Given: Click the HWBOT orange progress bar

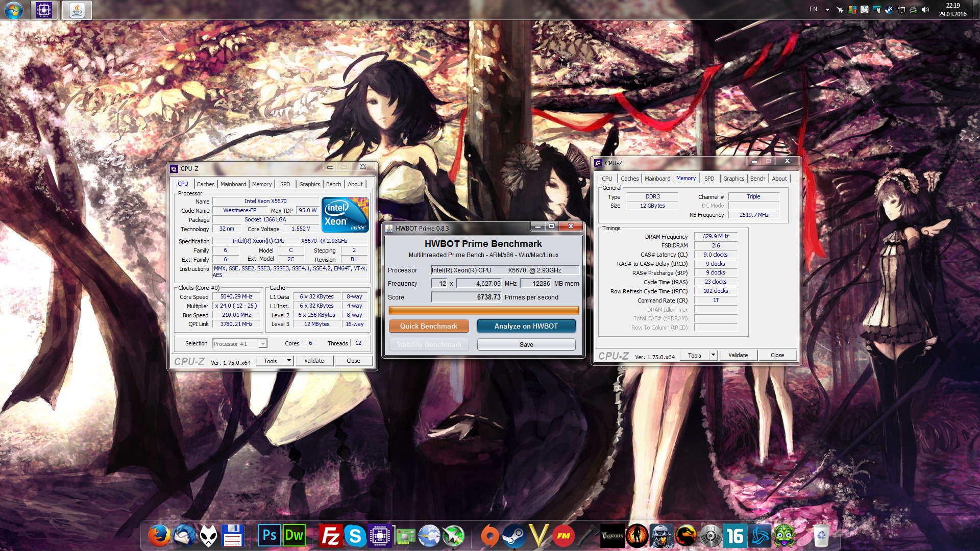Looking at the screenshot, I should (x=483, y=310).
